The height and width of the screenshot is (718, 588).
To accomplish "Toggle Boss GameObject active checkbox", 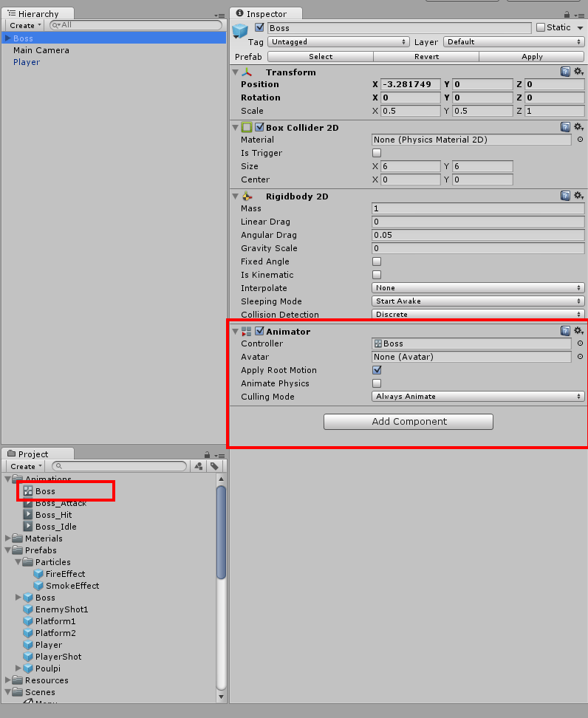I will (260, 27).
